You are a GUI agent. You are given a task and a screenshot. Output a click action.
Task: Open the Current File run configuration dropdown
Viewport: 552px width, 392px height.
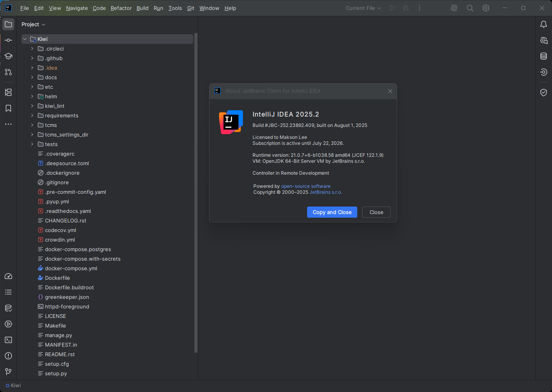pyautogui.click(x=363, y=8)
